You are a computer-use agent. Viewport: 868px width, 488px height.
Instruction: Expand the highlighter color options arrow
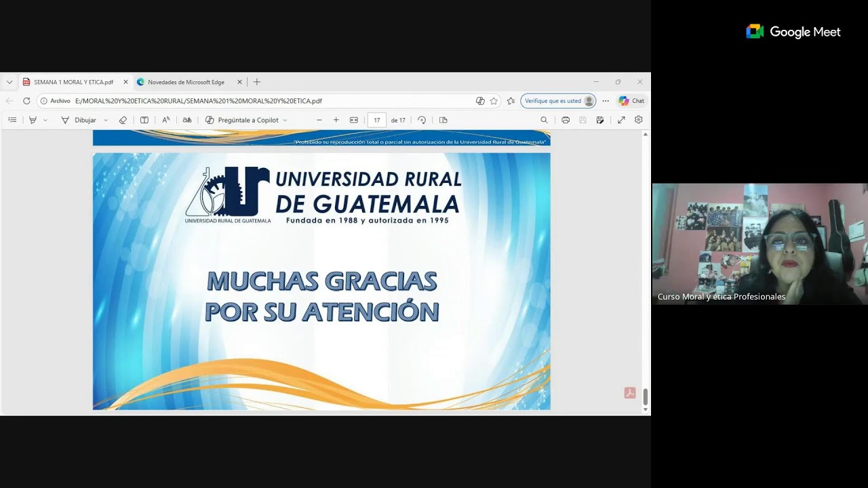point(45,120)
